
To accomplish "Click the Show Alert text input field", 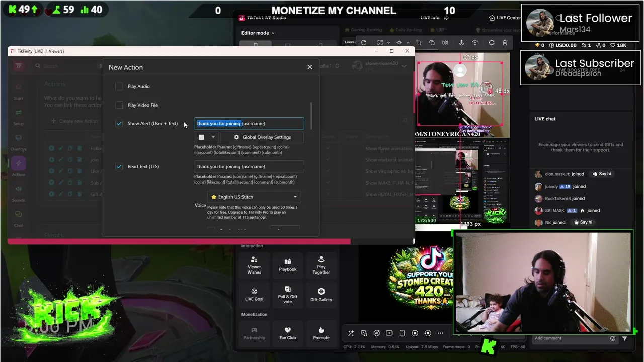I will click(x=249, y=123).
